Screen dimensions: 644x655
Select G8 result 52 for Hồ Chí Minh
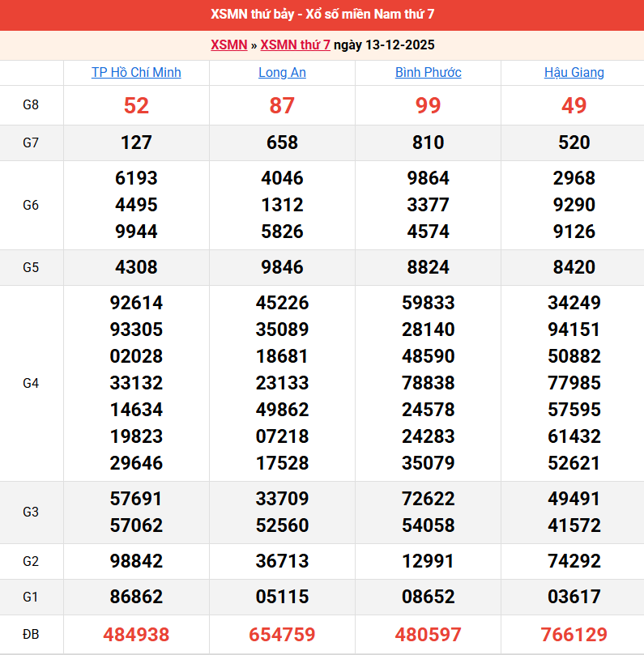pos(136,105)
